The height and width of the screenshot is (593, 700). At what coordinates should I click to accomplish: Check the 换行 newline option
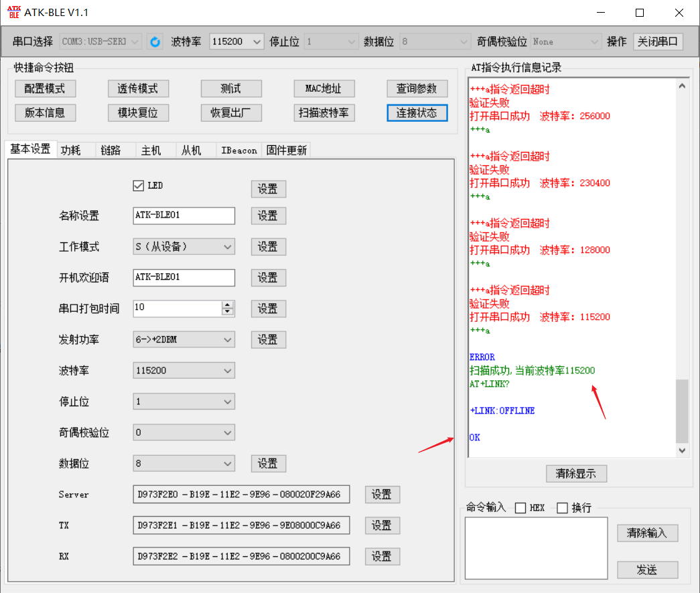pyautogui.click(x=561, y=507)
